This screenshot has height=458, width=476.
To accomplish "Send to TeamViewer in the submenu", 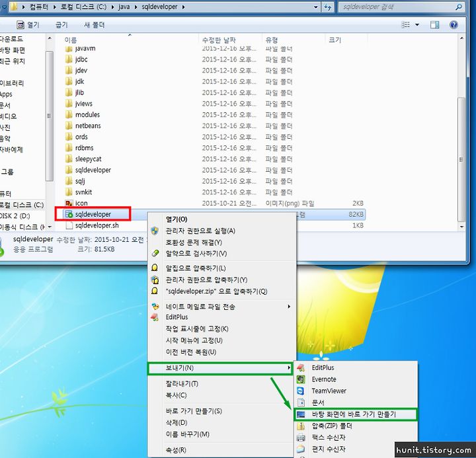I will click(329, 391).
